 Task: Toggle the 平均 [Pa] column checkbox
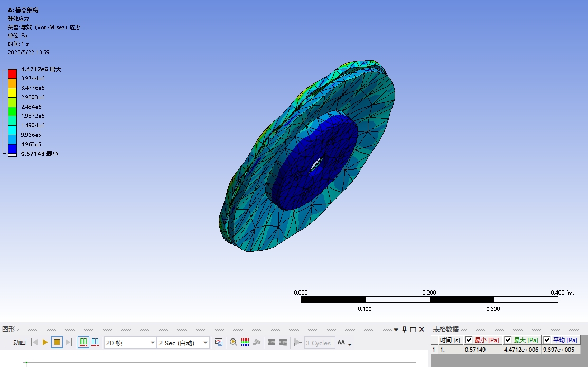coord(547,340)
